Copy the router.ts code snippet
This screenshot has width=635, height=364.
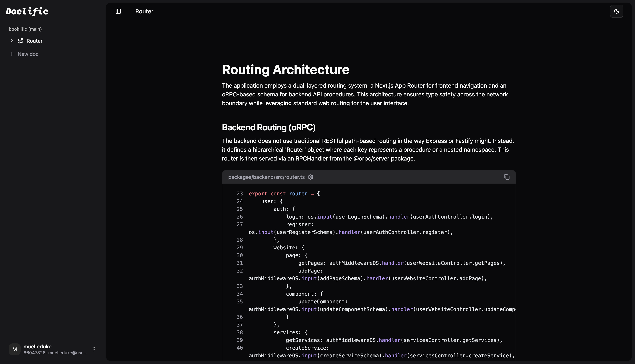click(x=506, y=177)
